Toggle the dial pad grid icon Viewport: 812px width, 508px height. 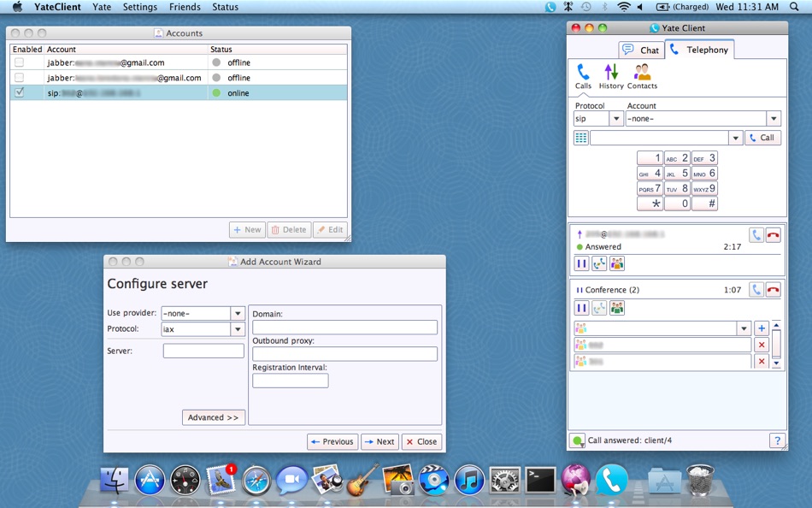[x=581, y=138]
